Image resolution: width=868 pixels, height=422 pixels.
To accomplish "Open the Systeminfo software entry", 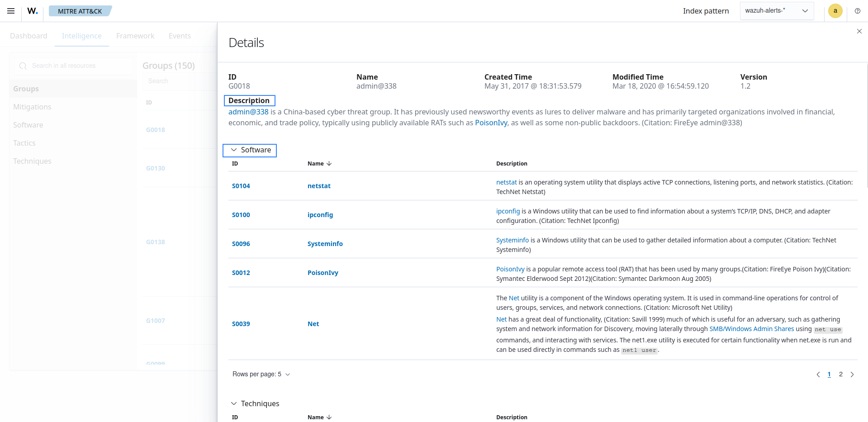I will coord(325,244).
